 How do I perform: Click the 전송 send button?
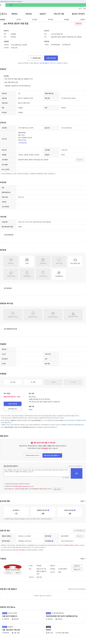(77, 473)
